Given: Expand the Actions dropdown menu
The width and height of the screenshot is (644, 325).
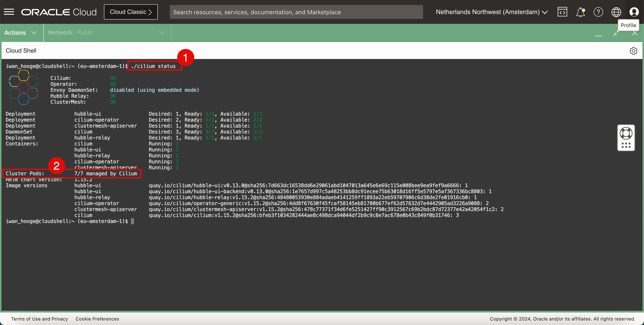Looking at the screenshot, I should [21, 33].
